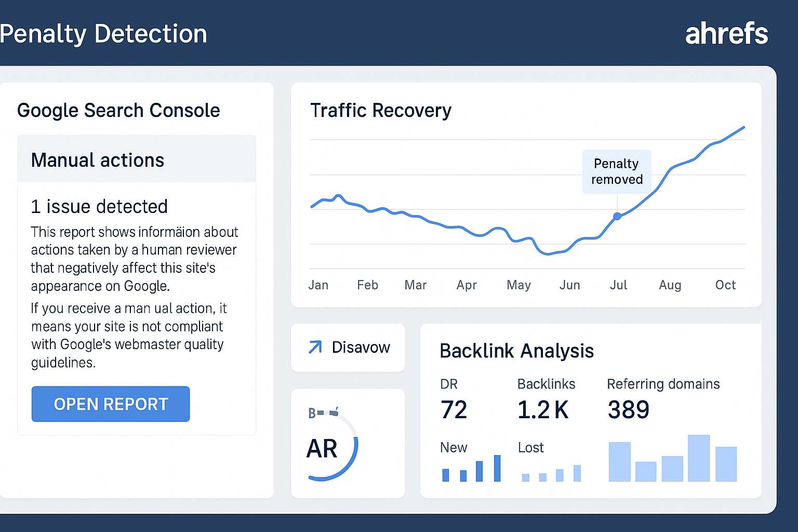
Task: Click the small blue meter icon above AR
Action: [x=322, y=412]
